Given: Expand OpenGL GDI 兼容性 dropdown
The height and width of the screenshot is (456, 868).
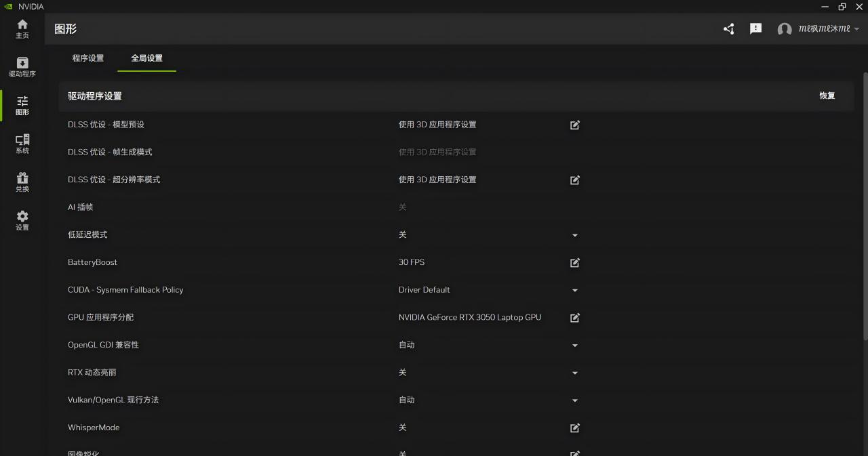Looking at the screenshot, I should tap(575, 345).
